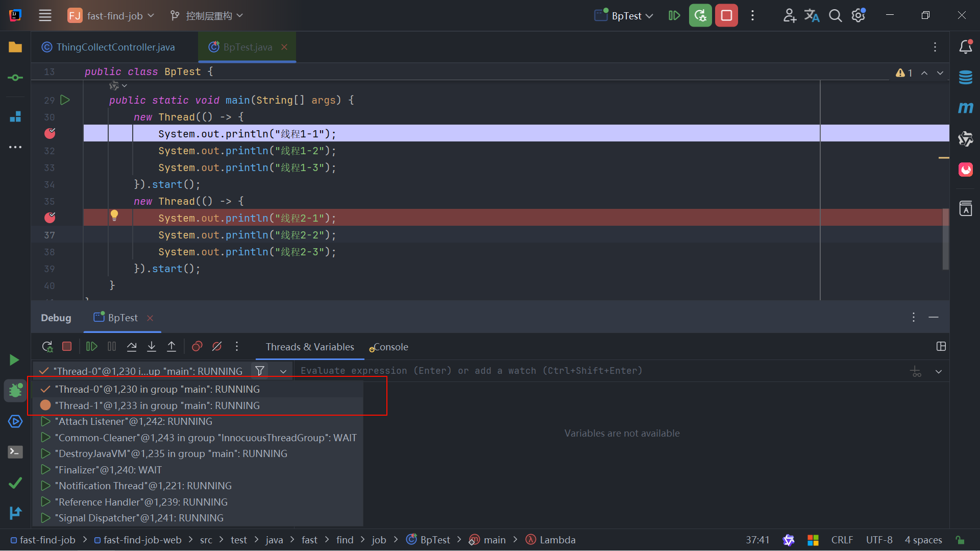Open the Run tool window

(15, 360)
